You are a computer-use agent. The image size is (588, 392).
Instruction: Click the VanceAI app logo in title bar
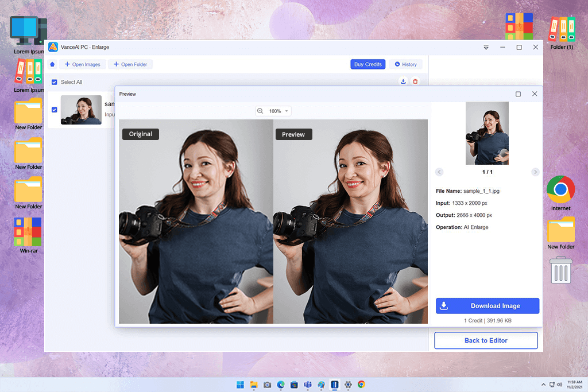point(53,47)
